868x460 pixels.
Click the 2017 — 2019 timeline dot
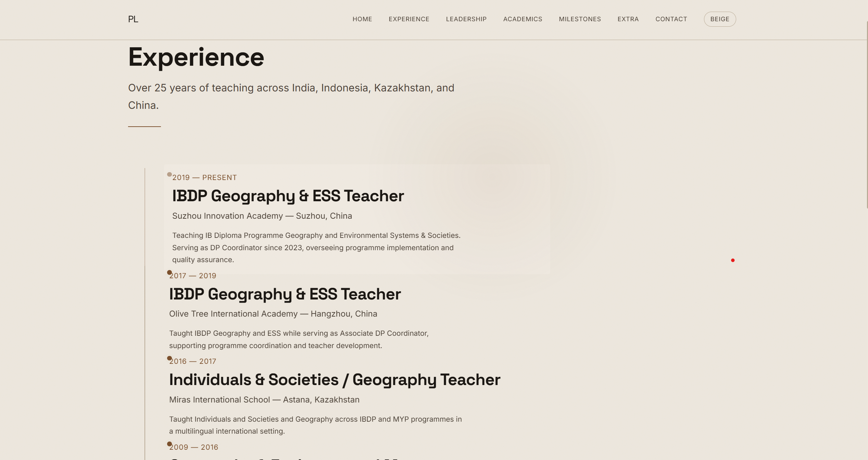[169, 272]
